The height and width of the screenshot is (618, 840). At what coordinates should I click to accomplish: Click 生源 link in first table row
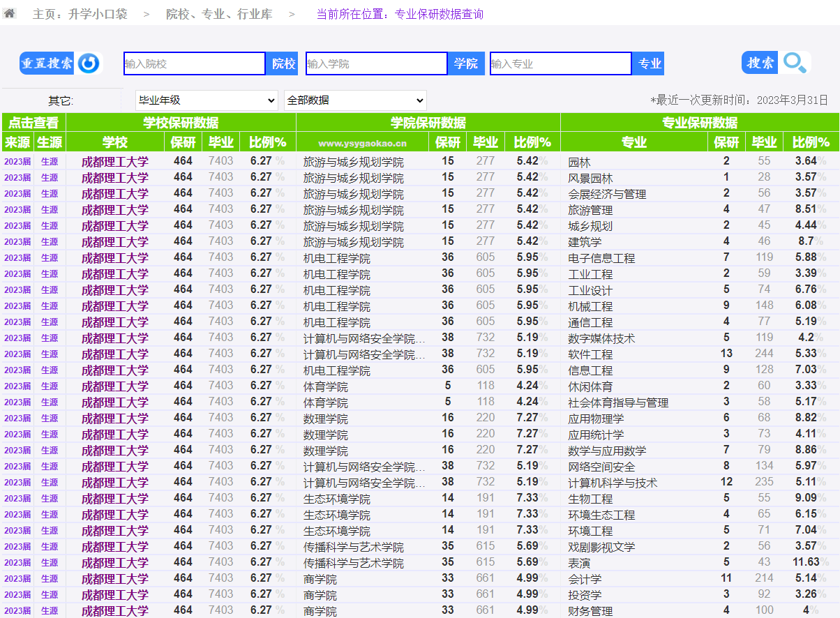click(x=50, y=161)
